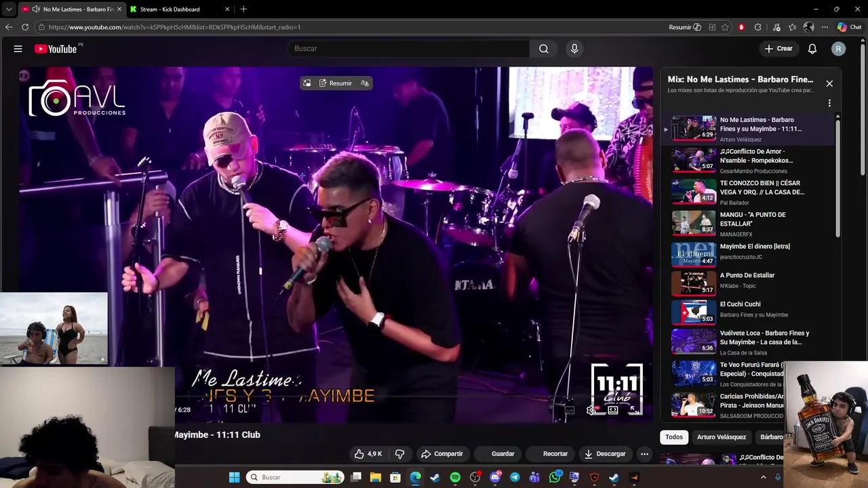Select the Todos filter chip
This screenshot has height=488, width=868.
click(x=674, y=437)
